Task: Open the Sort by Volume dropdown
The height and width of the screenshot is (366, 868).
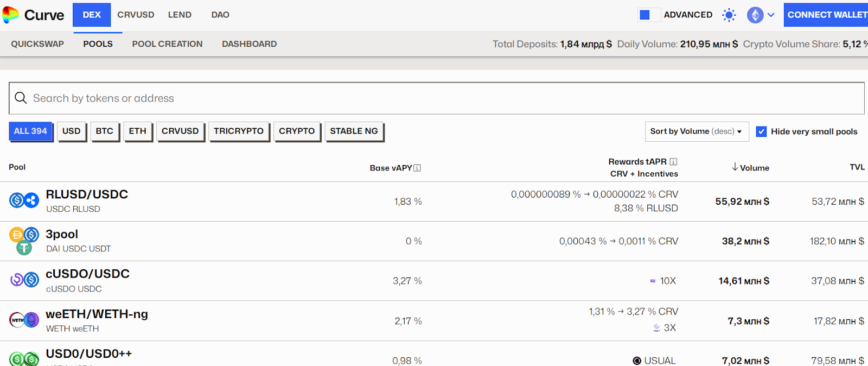Action: click(697, 131)
